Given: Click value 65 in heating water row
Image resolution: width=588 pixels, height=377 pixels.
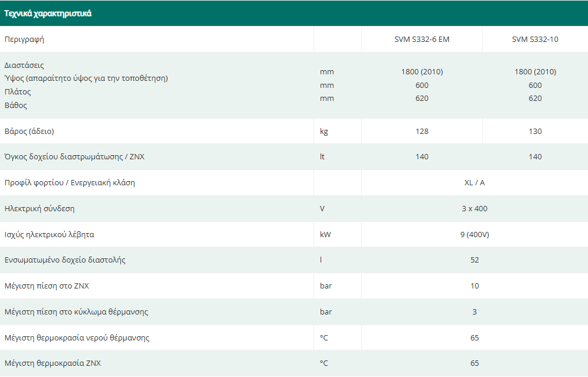Looking at the screenshot, I should (475, 337).
